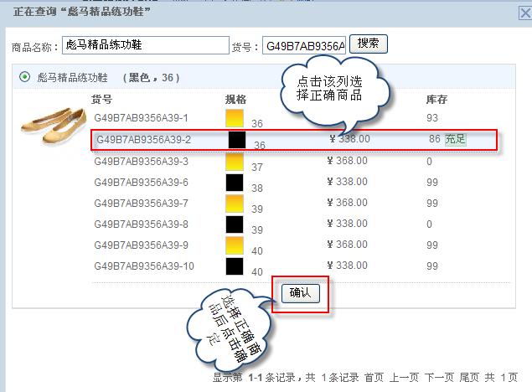Go to 下一页 next page
The height and width of the screenshot is (392, 532).
click(x=440, y=378)
